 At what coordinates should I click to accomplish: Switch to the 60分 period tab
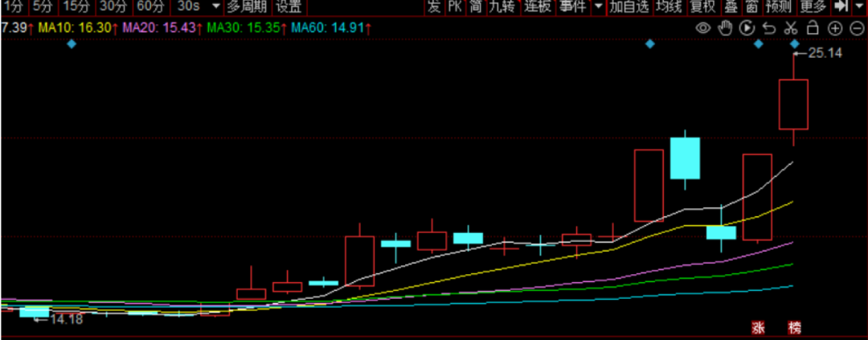[150, 6]
